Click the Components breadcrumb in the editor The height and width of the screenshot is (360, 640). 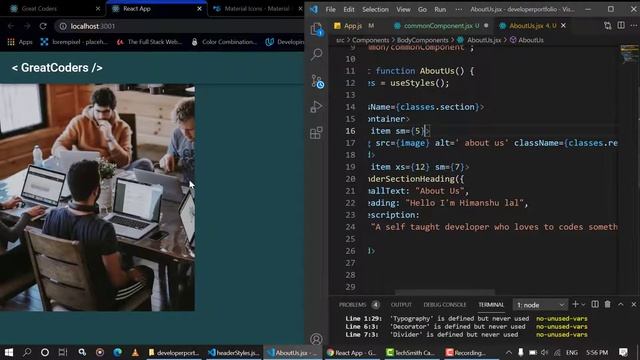pyautogui.click(x=371, y=40)
